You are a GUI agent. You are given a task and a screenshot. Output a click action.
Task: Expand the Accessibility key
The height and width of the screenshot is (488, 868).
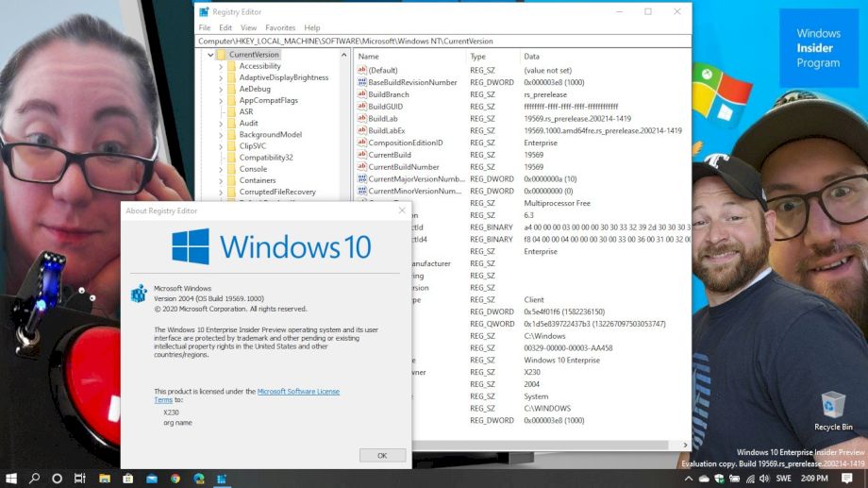221,66
